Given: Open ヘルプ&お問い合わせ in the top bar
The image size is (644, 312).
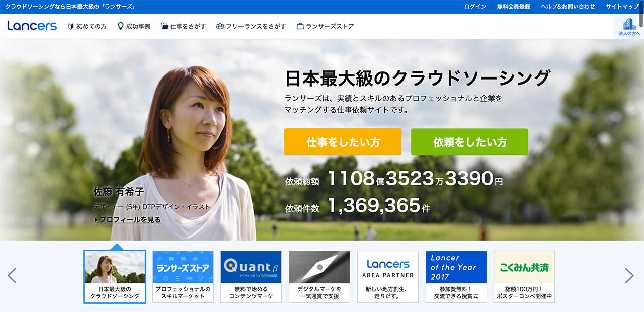Looking at the screenshot, I should pyautogui.click(x=568, y=7).
